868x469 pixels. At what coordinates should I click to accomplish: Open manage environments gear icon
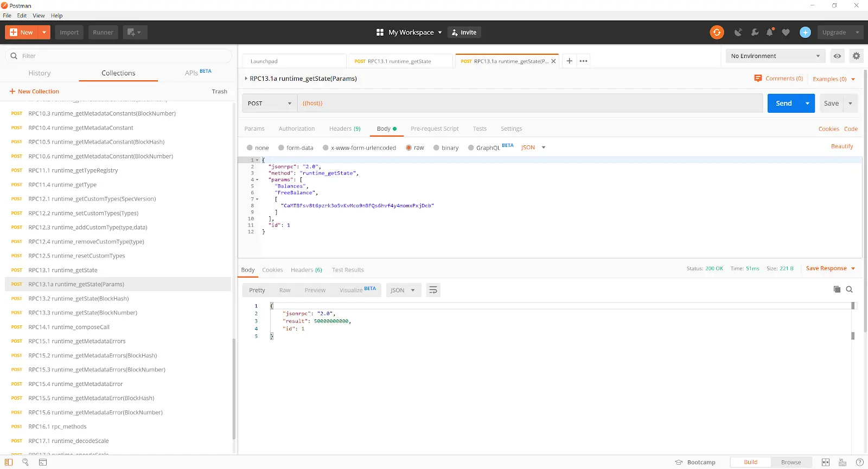pyautogui.click(x=856, y=56)
